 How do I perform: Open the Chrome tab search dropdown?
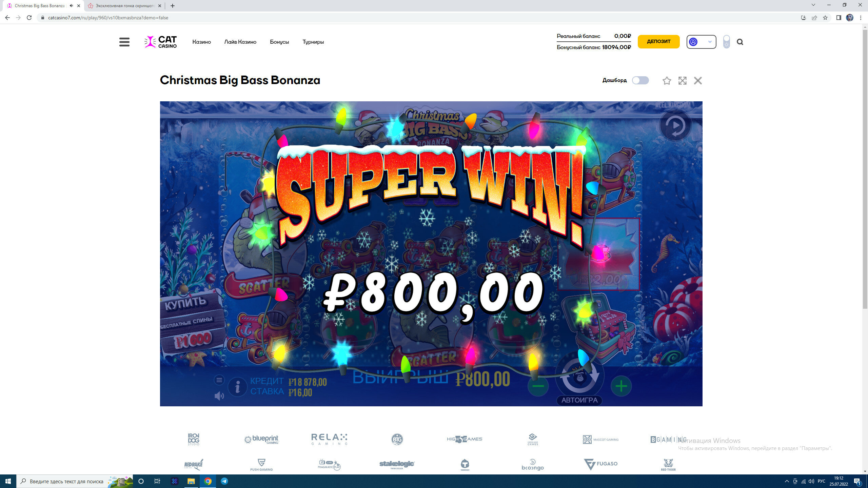click(x=813, y=5)
